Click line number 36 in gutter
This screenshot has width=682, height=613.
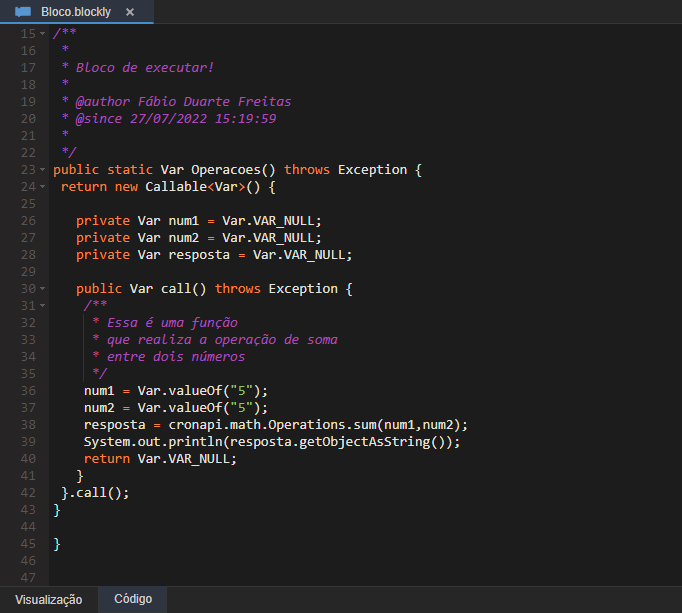28,390
